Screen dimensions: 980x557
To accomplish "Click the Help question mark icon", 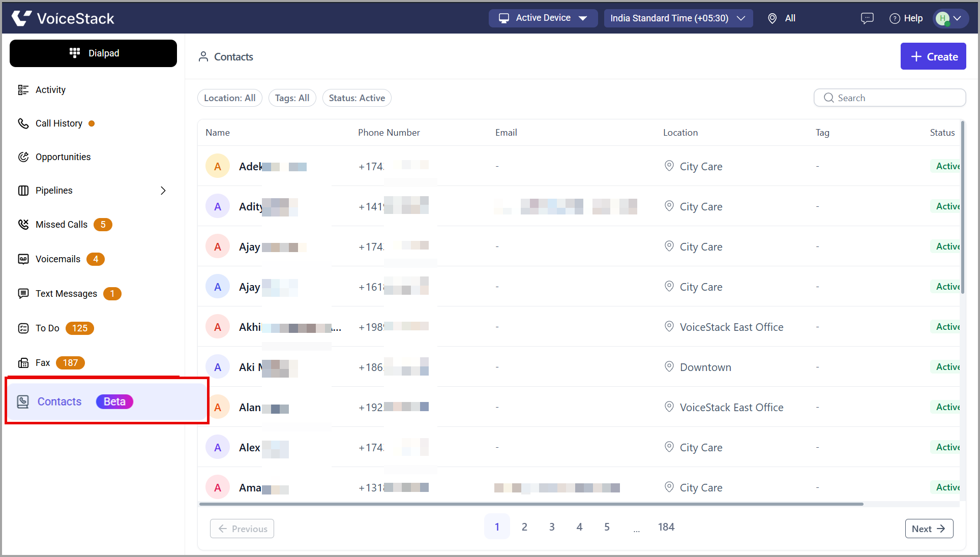I will tap(895, 19).
